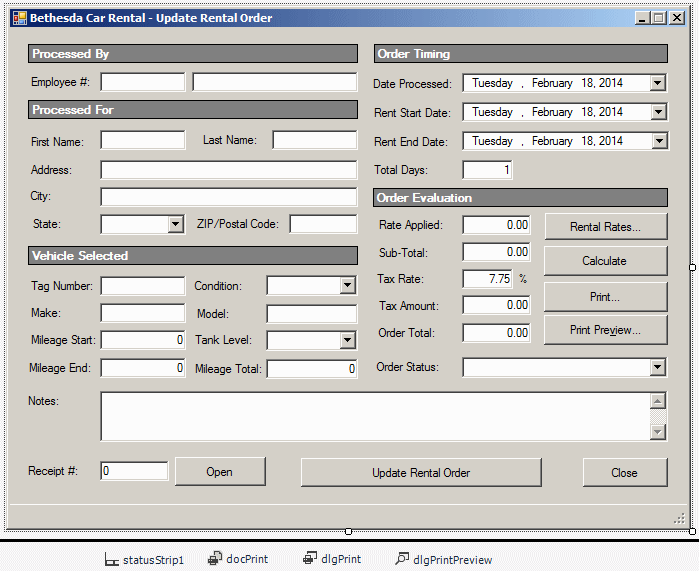Click the form icon in the title bar
Image resolution: width=699 pixels, height=571 pixels.
point(20,18)
